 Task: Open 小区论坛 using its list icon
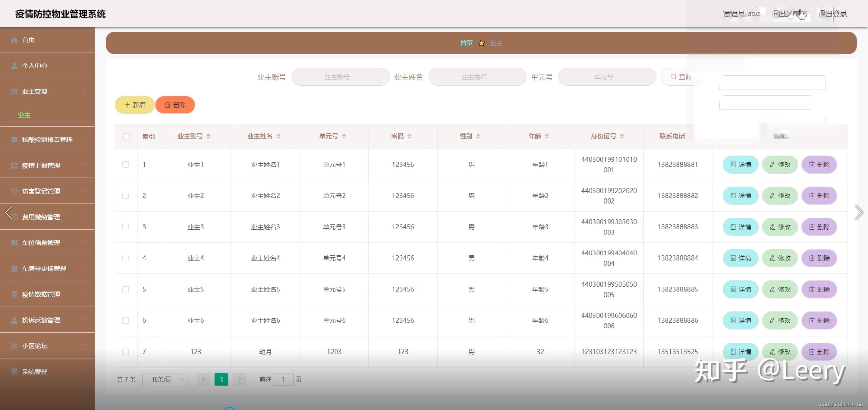point(14,345)
